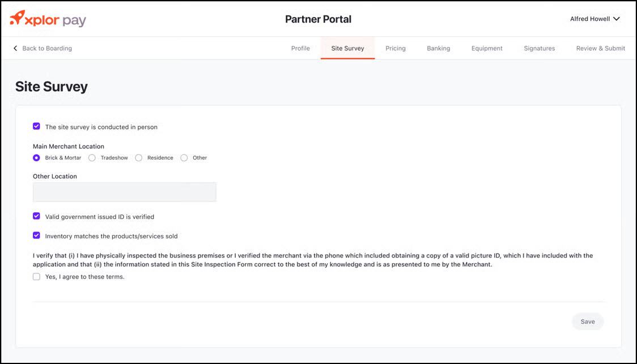Image resolution: width=637 pixels, height=364 pixels.
Task: Expand the Alfred Howell user menu chevron
Action: 617,19
